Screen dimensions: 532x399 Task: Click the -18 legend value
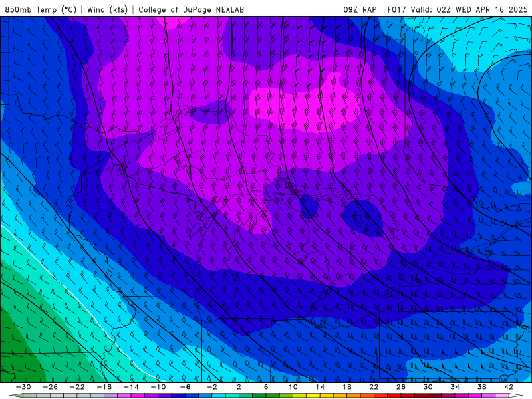click(x=104, y=387)
